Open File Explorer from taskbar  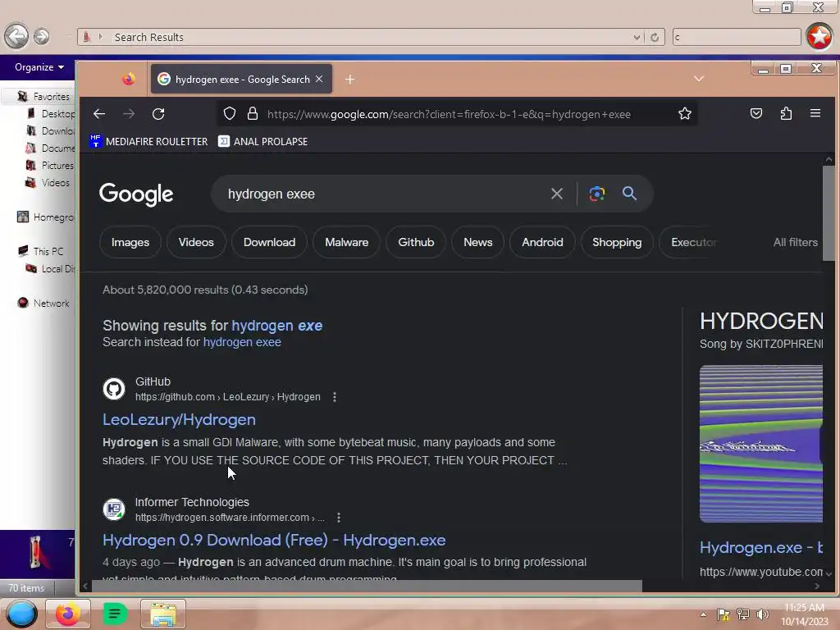tap(163, 614)
